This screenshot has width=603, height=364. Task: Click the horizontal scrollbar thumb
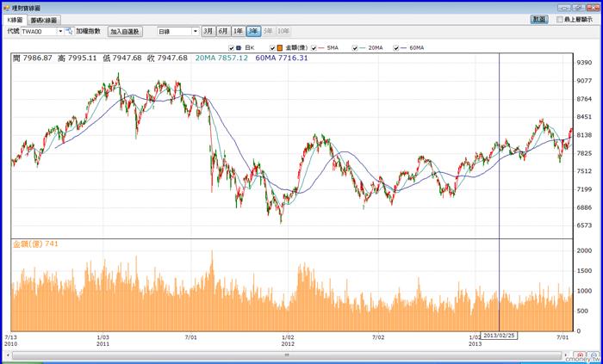tap(287, 355)
